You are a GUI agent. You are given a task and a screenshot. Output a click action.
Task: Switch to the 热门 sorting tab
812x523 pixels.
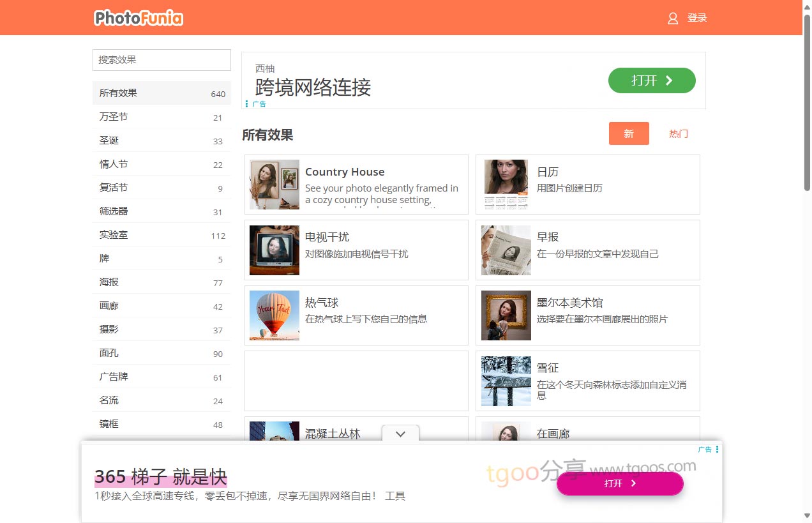coord(678,133)
